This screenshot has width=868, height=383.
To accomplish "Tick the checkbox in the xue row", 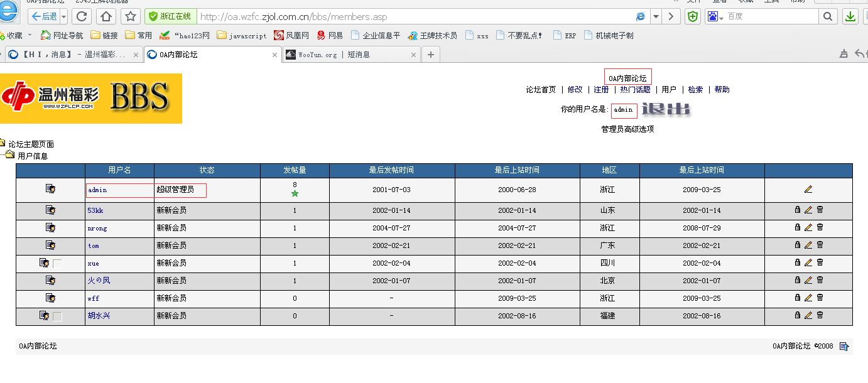I will click(57, 264).
